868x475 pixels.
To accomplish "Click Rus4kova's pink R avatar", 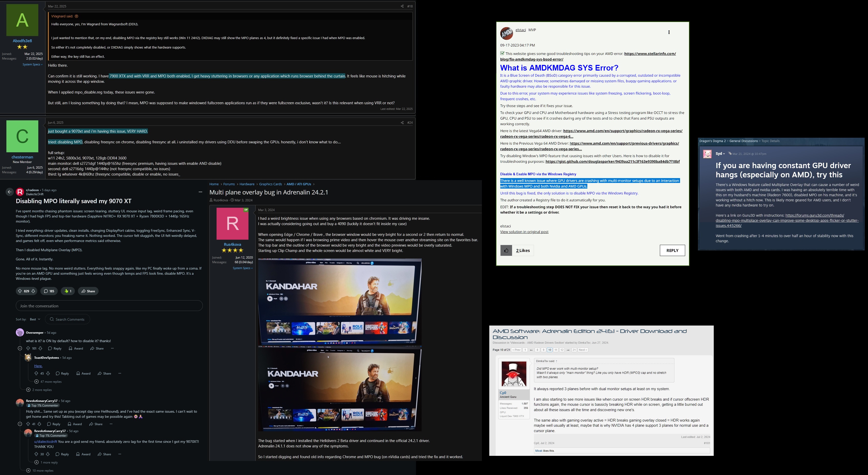I will coord(232,224).
